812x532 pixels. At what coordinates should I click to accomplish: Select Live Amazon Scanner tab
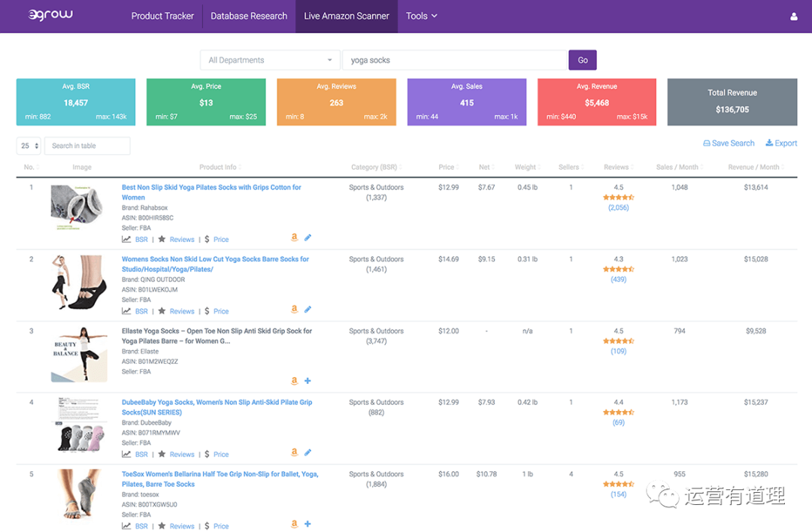tap(347, 16)
